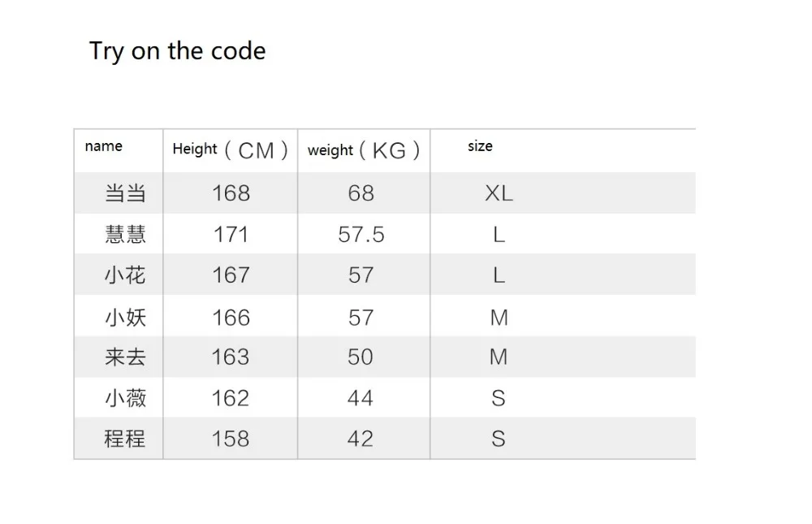Viewport: 812px width, 524px height.
Task: Click the weight value 44
Action: coord(361,398)
